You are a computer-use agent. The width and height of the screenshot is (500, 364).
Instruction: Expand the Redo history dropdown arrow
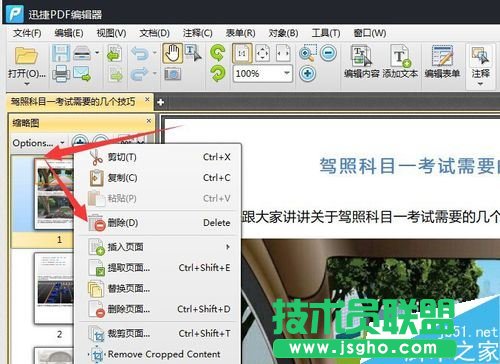(x=155, y=73)
